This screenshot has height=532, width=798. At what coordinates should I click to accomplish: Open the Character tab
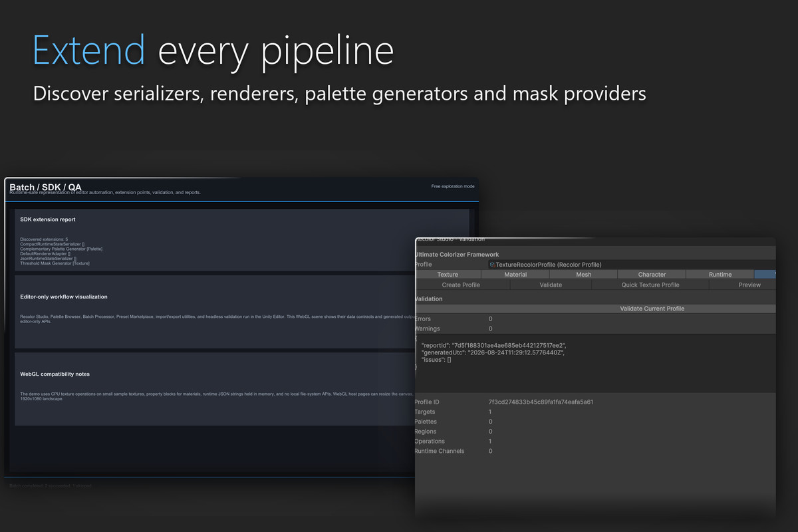click(652, 275)
